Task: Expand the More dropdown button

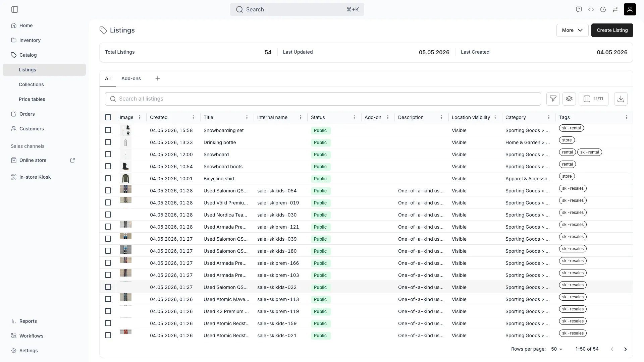Action: coord(572,30)
